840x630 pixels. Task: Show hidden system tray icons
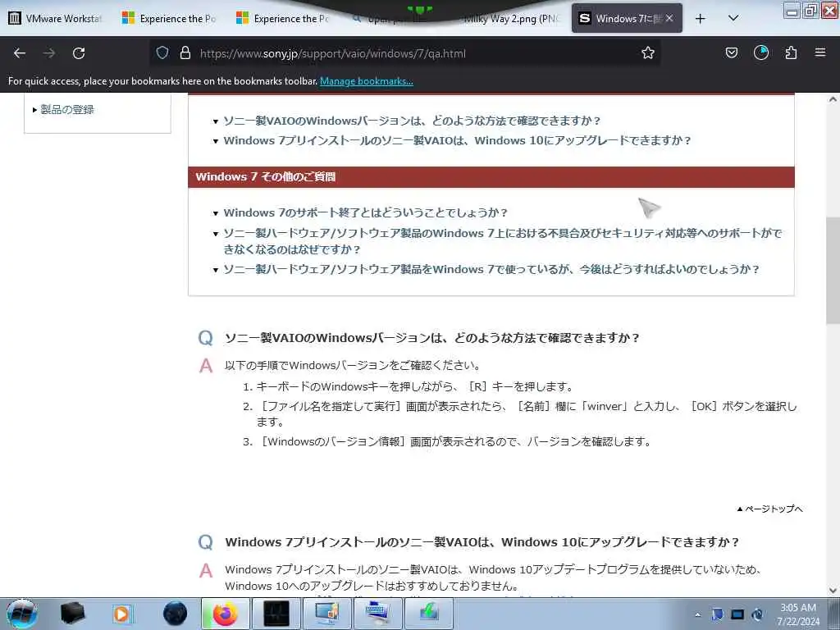(x=697, y=614)
